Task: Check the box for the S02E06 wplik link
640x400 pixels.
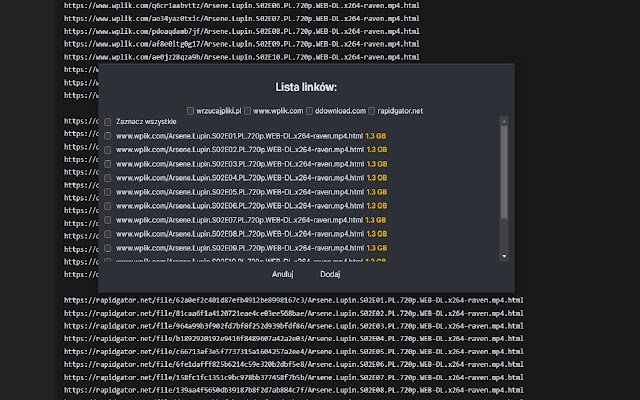Action: [x=107, y=206]
